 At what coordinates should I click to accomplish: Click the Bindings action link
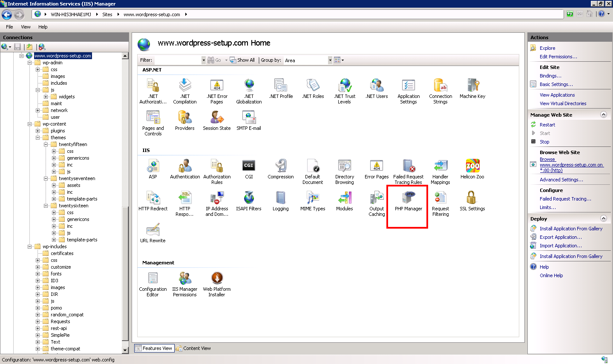tap(550, 76)
